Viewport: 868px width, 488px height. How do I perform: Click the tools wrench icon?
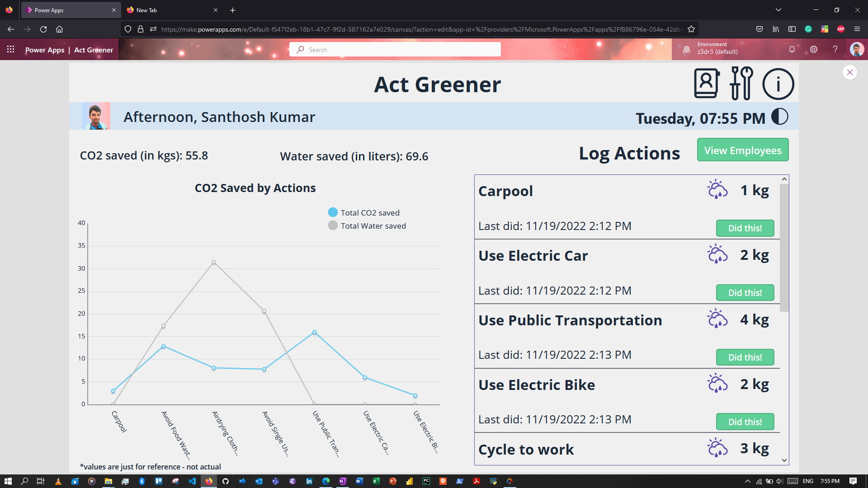click(741, 84)
